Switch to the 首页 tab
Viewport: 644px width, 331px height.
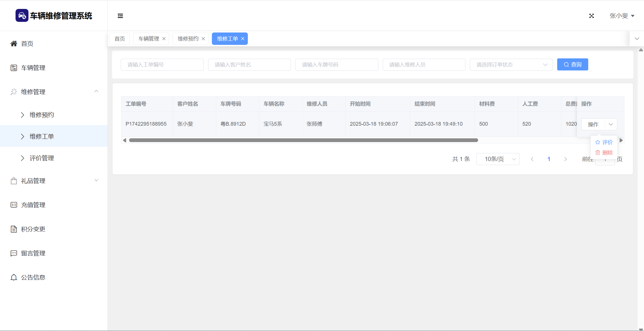pyautogui.click(x=120, y=39)
